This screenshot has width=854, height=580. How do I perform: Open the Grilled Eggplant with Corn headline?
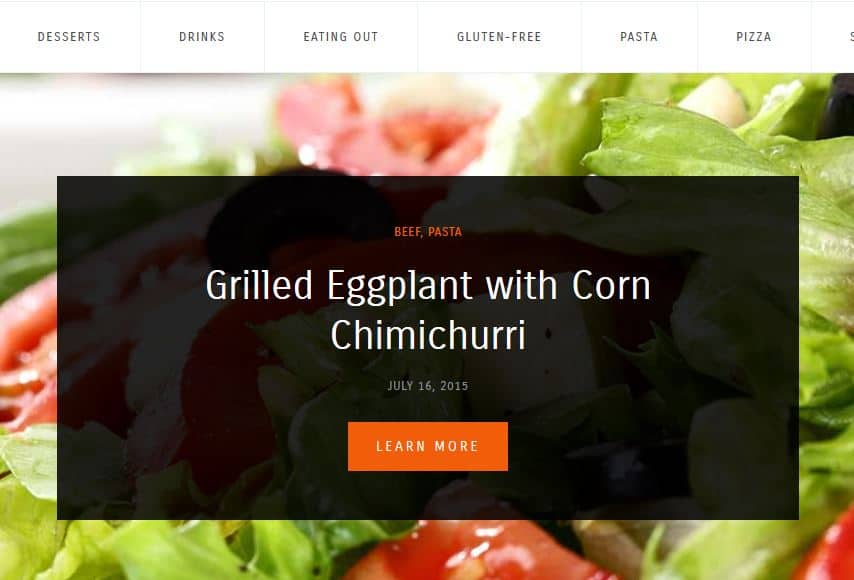[428, 285]
